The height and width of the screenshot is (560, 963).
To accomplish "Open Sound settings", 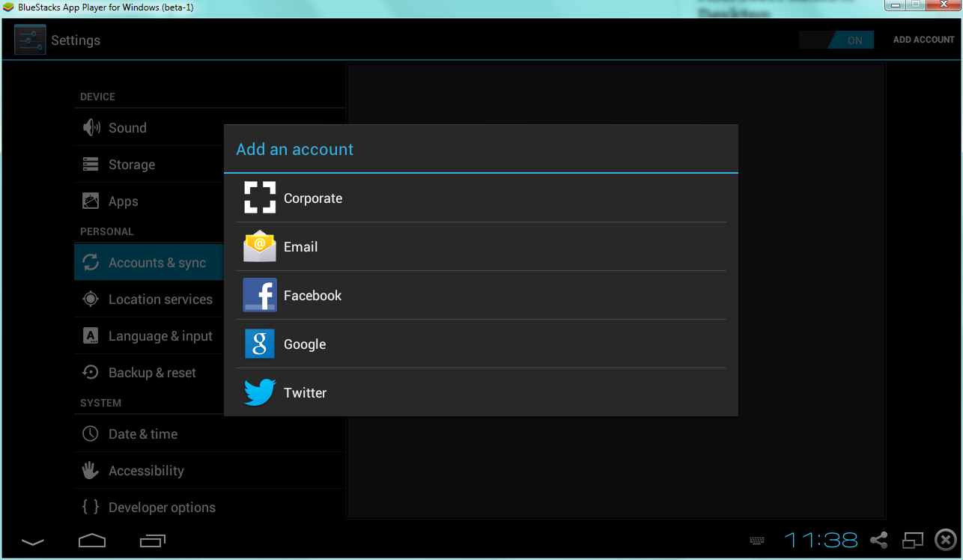I will pos(209,127).
